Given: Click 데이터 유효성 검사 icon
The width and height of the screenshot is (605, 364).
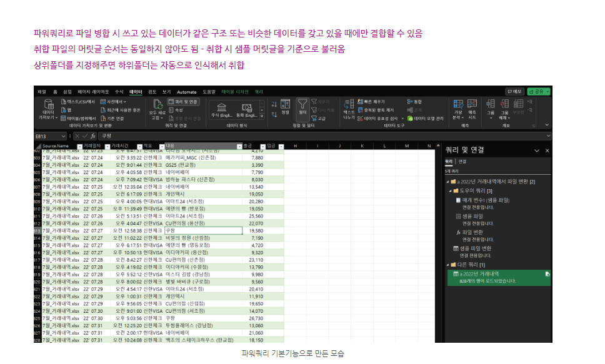Looking at the screenshot, I should pos(360,119).
